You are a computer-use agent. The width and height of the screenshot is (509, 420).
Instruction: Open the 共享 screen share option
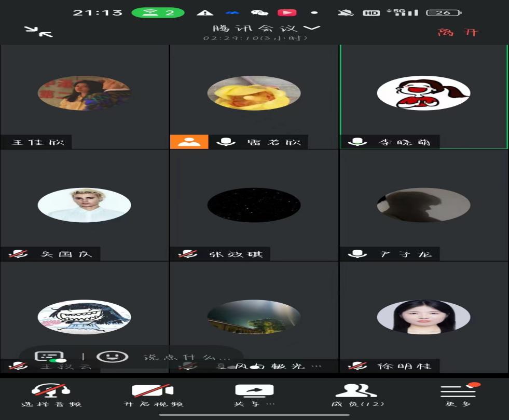254,395
